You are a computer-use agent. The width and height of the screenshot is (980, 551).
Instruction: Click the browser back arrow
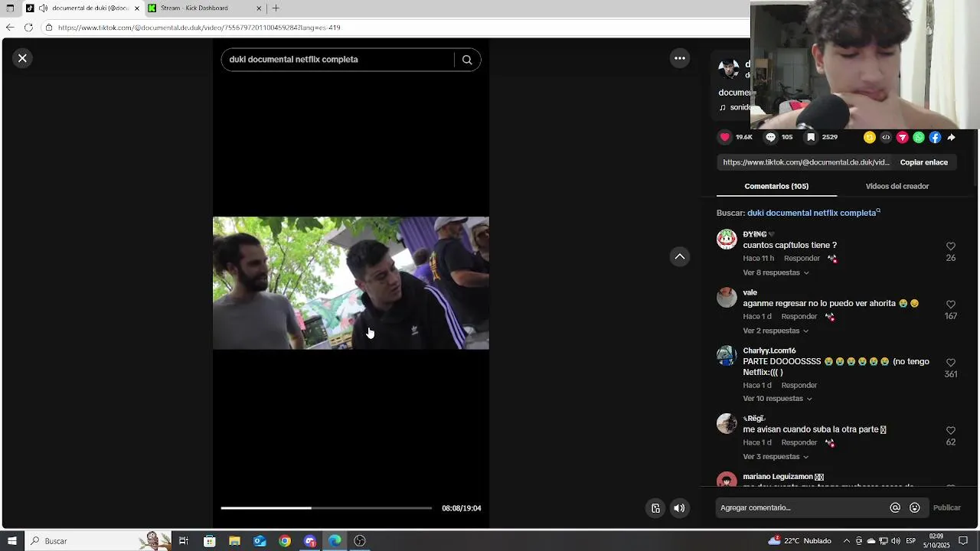click(x=10, y=28)
